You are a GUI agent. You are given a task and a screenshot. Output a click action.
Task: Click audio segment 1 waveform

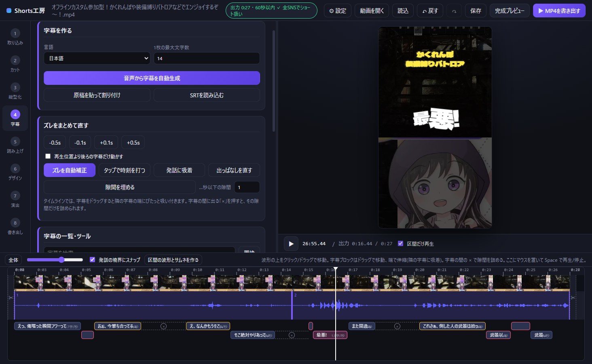153,305
